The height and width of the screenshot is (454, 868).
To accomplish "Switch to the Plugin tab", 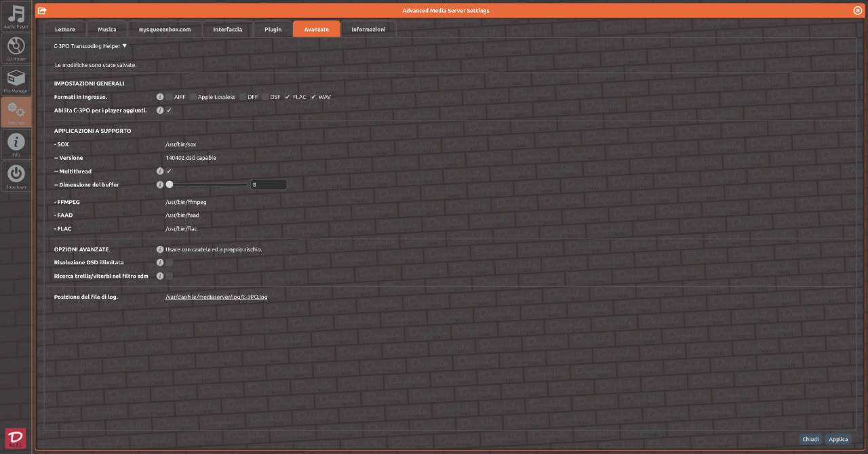I will pos(273,29).
